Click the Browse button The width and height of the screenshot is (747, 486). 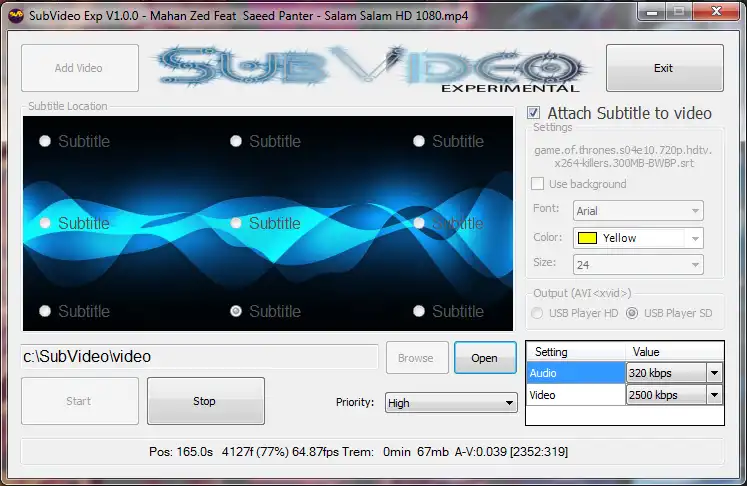click(x=417, y=358)
